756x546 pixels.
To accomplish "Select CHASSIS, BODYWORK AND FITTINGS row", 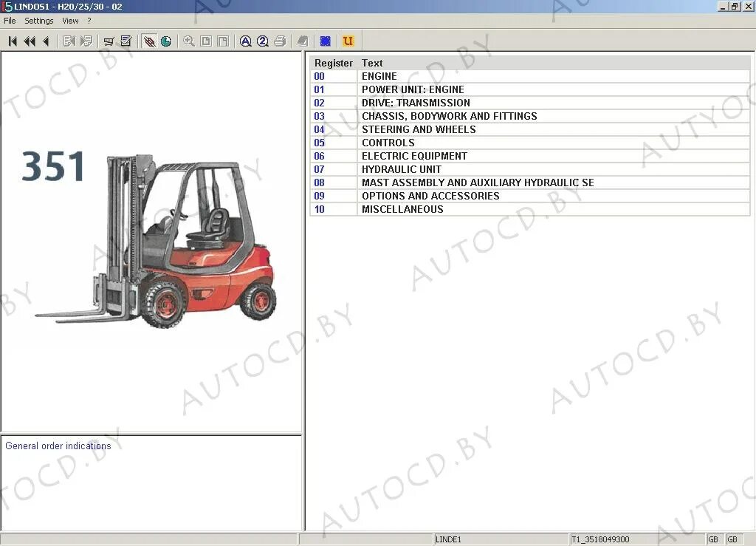I will click(x=530, y=116).
